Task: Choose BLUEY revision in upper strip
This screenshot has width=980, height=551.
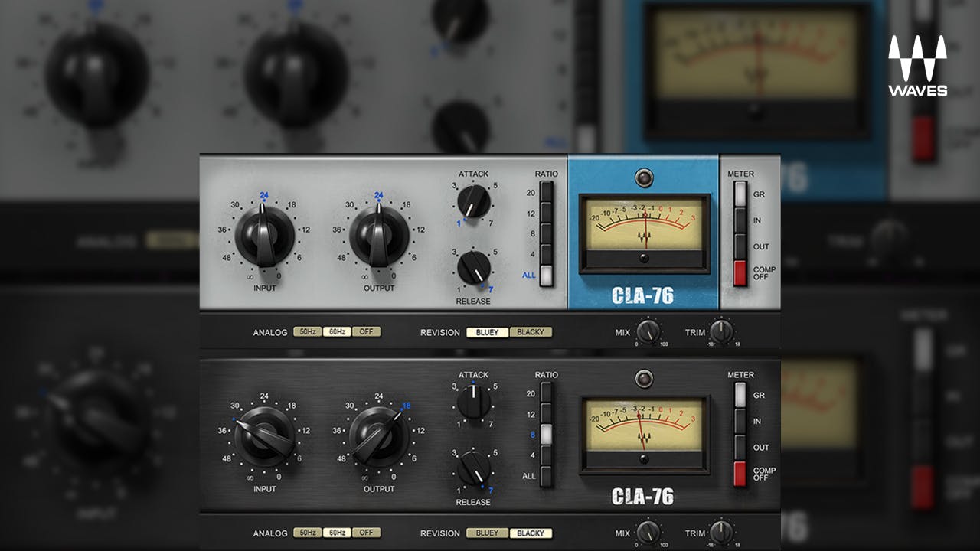Action: pyautogui.click(x=487, y=332)
